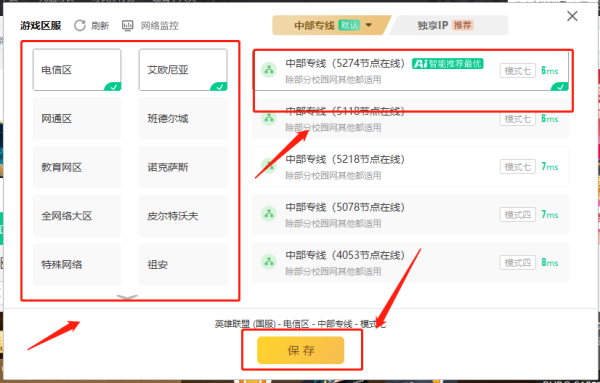Click 模式四 tag on 5078节点 line
Screen dimensions: 600x383
(517, 215)
